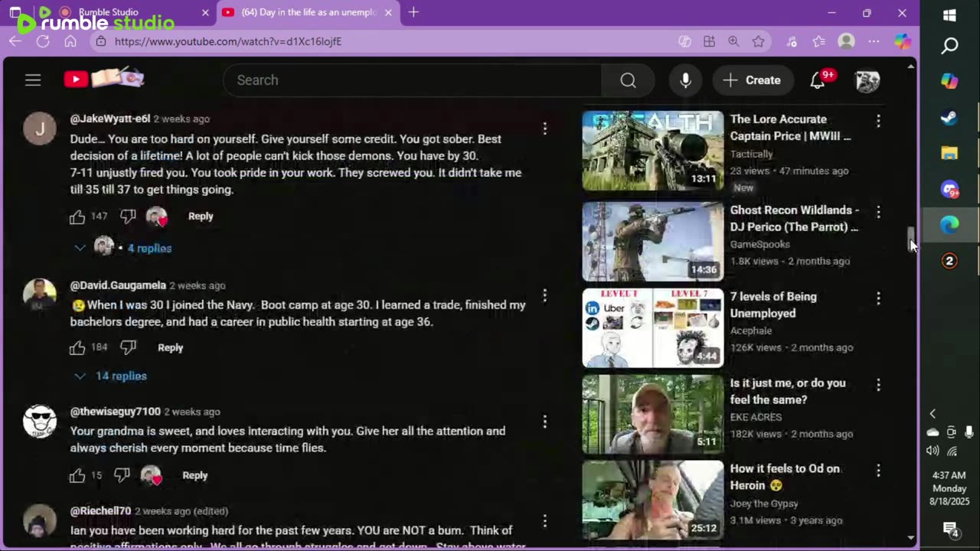
Task: Like thewiseguy7100's comment
Action: tap(77, 476)
